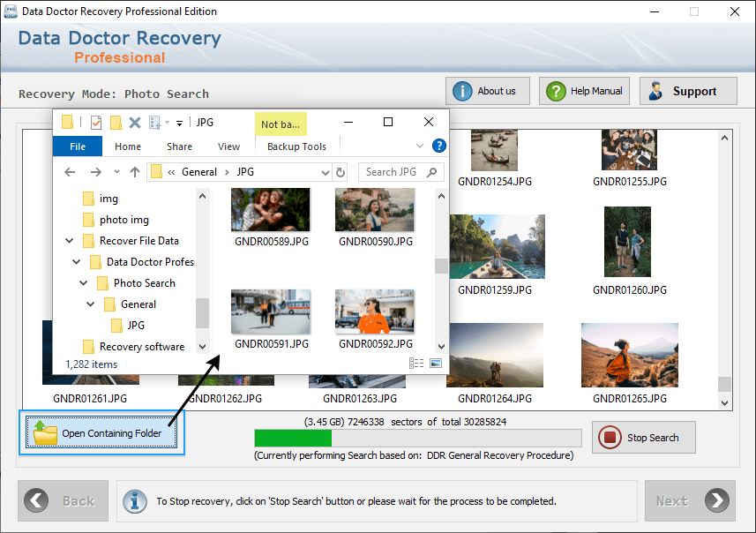
Task: Collapse the Recover File Data tree node
Action: (70, 240)
